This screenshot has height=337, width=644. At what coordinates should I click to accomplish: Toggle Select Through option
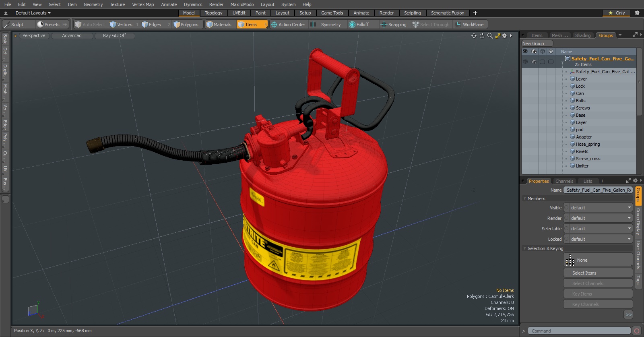coord(431,25)
